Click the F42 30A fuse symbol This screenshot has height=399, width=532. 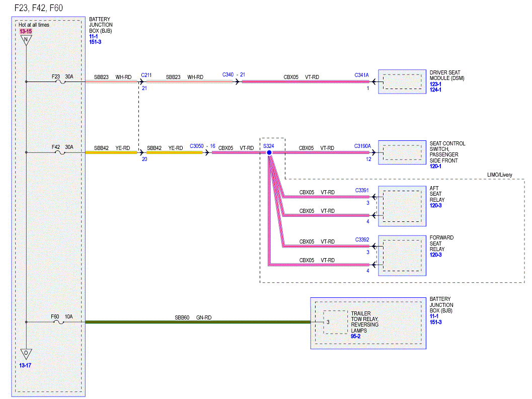(60, 152)
